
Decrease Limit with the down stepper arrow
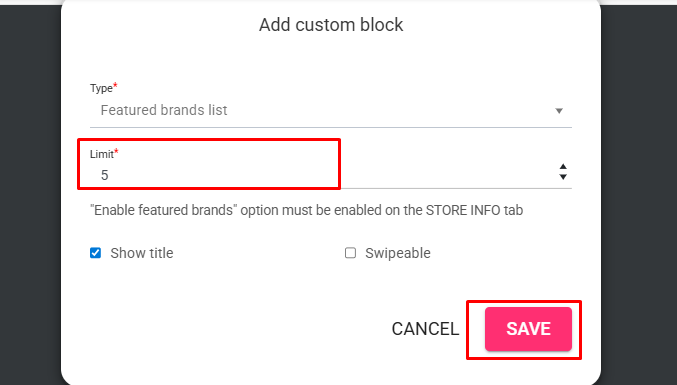pos(563,177)
